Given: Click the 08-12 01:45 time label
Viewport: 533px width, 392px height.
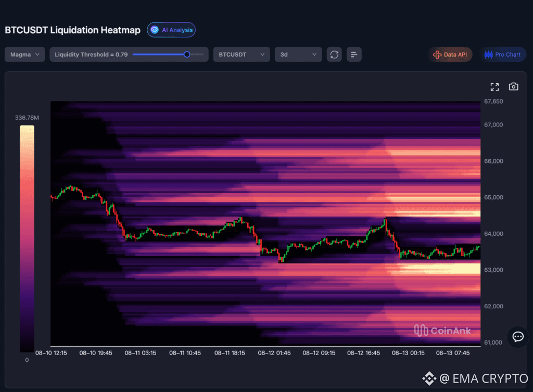Looking at the screenshot, I should click(x=274, y=353).
